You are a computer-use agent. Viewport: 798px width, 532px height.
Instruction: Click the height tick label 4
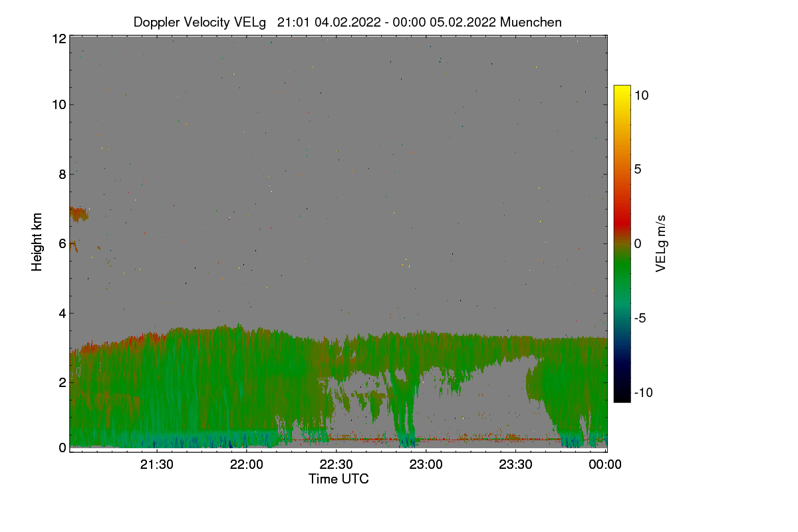(62, 313)
